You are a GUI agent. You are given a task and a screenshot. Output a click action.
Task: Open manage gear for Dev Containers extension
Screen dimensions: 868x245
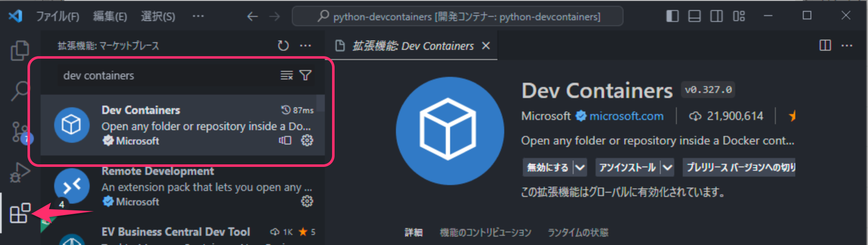tap(307, 140)
